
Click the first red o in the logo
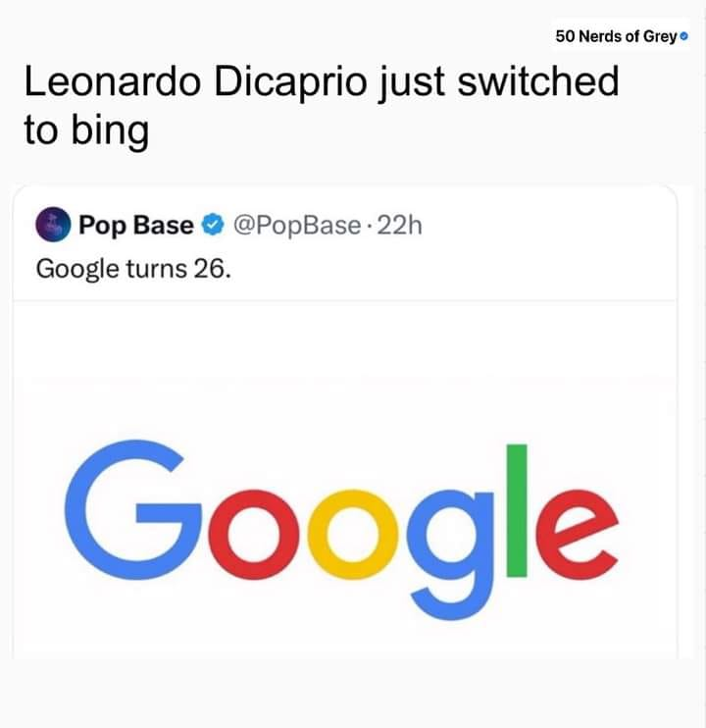254,535
